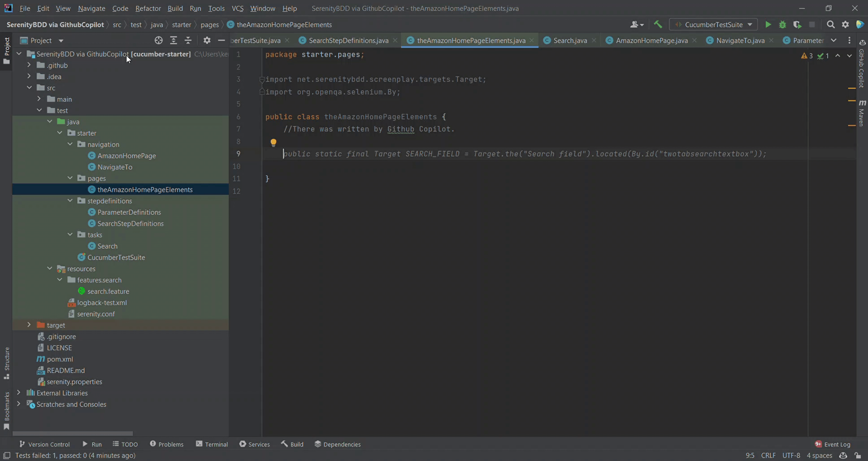Viewport: 868px width, 461px height.
Task: Debug the configuration with the bug icon
Action: (782, 25)
